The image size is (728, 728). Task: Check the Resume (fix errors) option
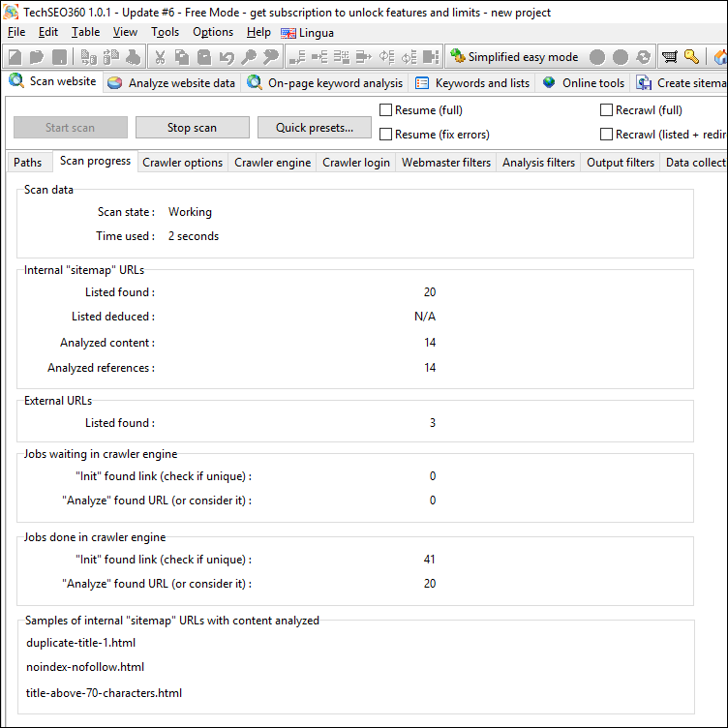click(386, 135)
